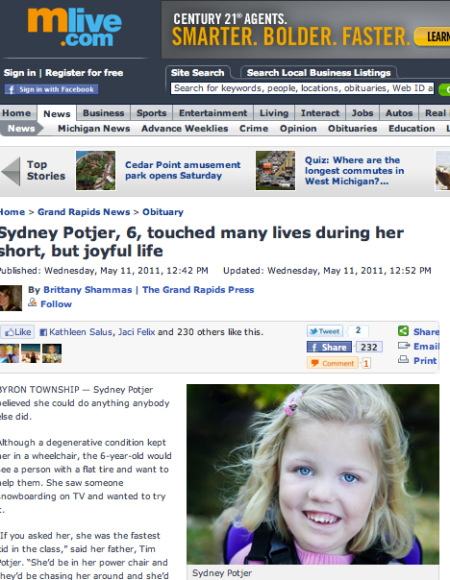The width and height of the screenshot is (450, 580).
Task: Open comments via the Comment bubble button
Action: click(x=332, y=363)
